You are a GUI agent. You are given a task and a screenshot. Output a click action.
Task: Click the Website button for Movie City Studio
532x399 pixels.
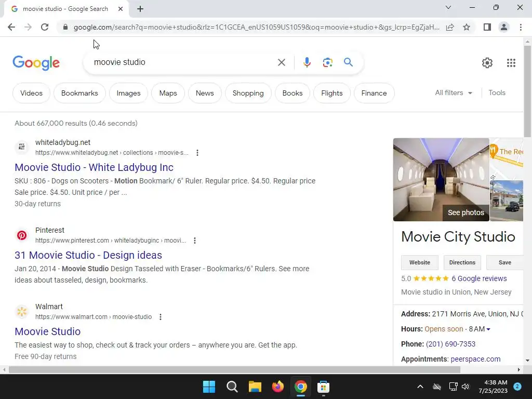pos(420,262)
